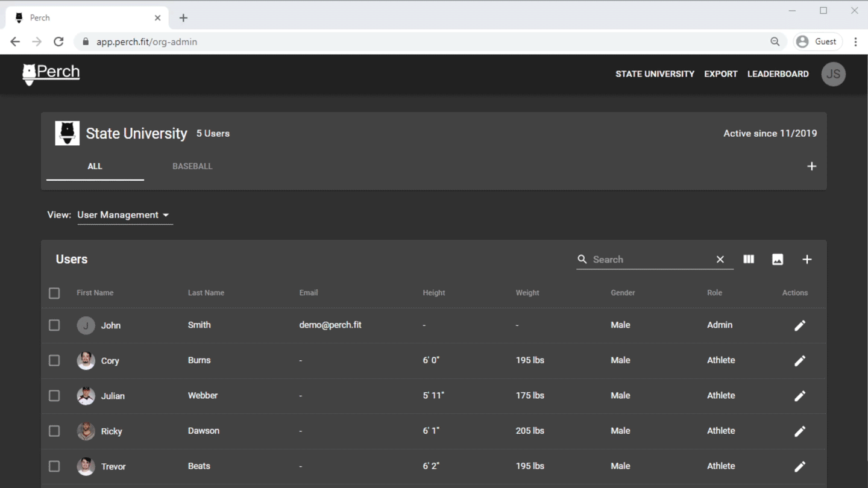Click the demo@perch.fit email cell
Viewport: 868px width, 488px height.
pyautogui.click(x=330, y=325)
